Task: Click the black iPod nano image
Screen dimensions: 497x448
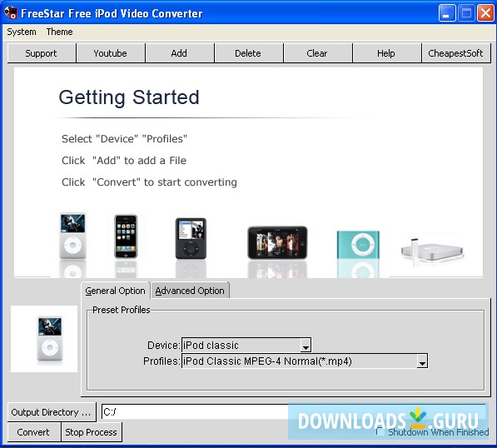Action: point(191,238)
